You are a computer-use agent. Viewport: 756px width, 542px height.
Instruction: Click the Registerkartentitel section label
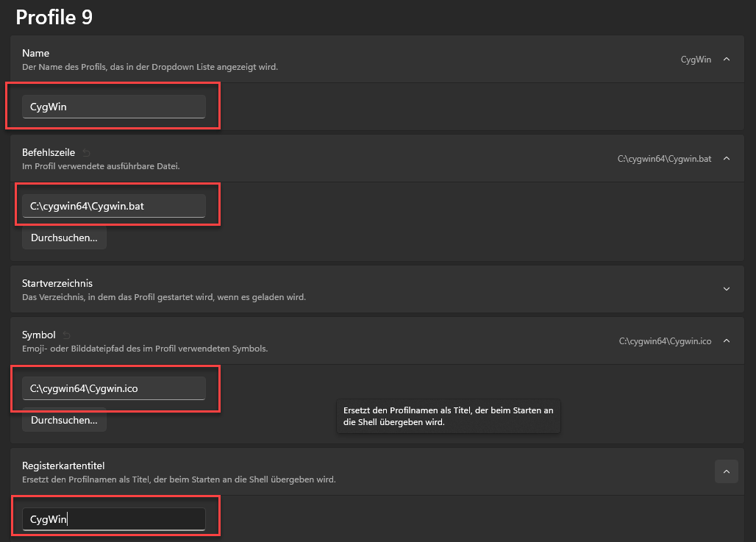tap(63, 466)
